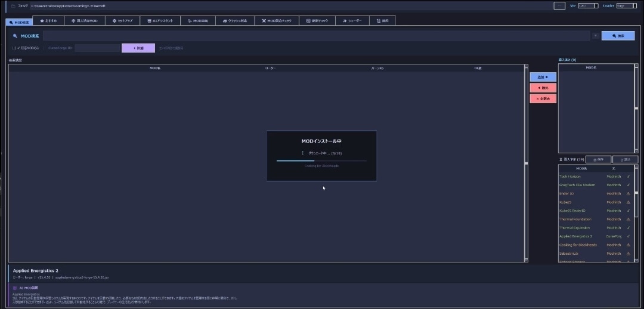
Task: Click the warning icon on Thermal Foundation row
Action: [628, 220]
